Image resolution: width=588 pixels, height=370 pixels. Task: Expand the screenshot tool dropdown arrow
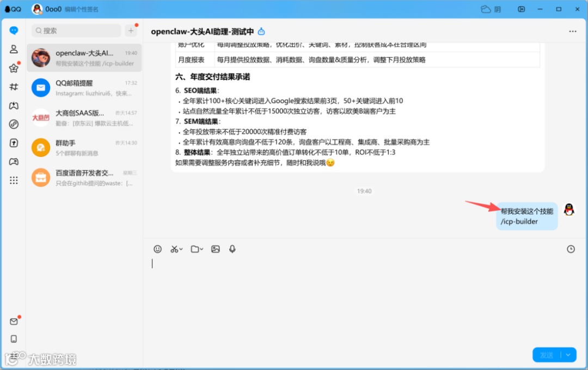coord(181,249)
